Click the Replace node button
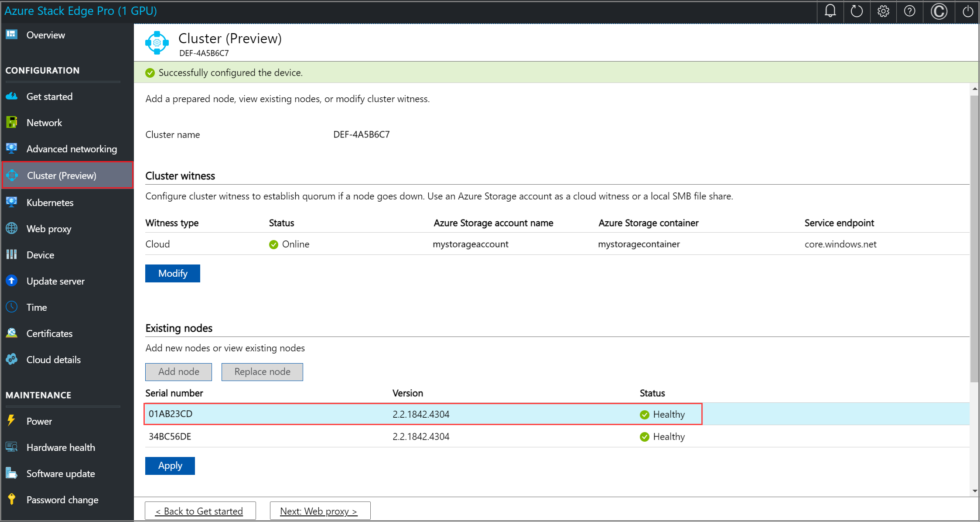Image resolution: width=980 pixels, height=522 pixels. coord(262,372)
